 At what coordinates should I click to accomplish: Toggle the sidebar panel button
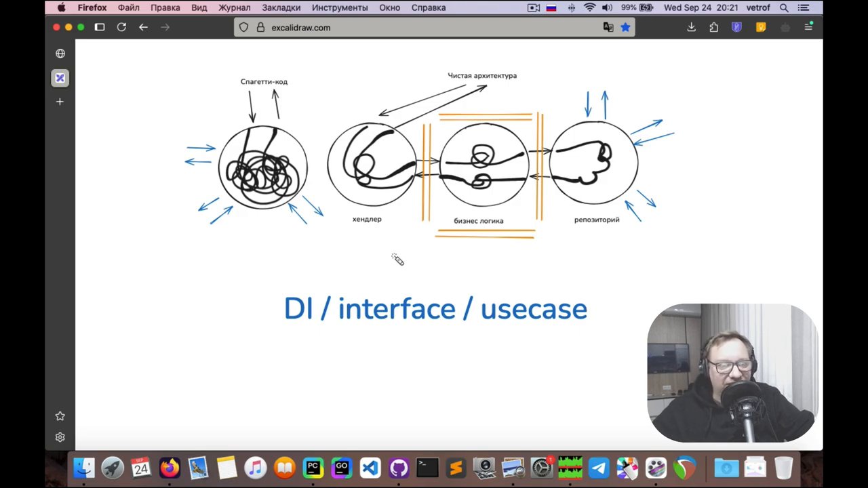tap(100, 27)
